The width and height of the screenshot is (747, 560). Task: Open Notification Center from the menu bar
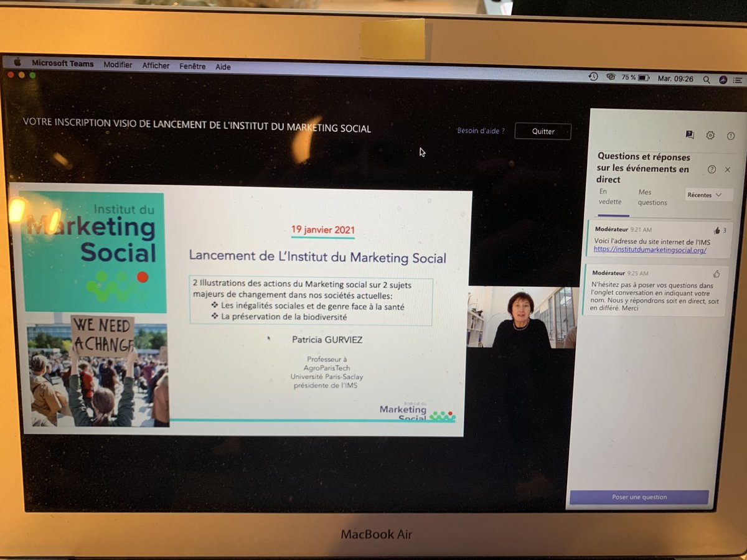(738, 80)
